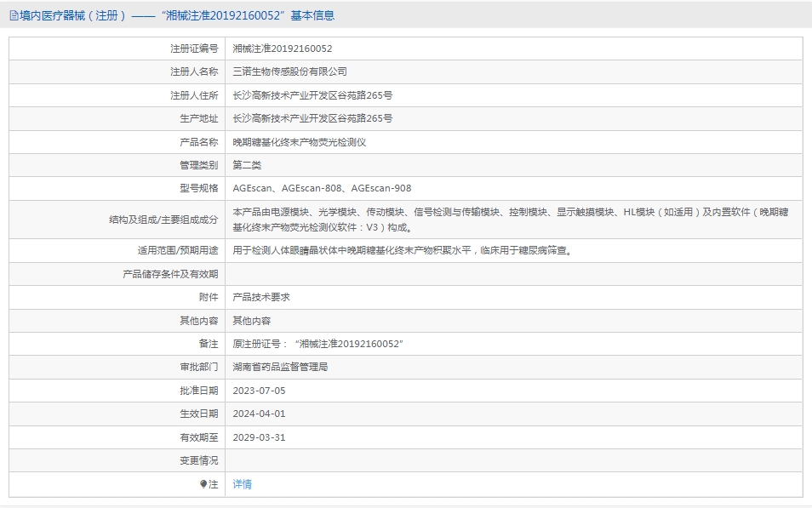Screen dimensions: 812x508
Task: Click the 备注 label
Action: (x=209, y=344)
